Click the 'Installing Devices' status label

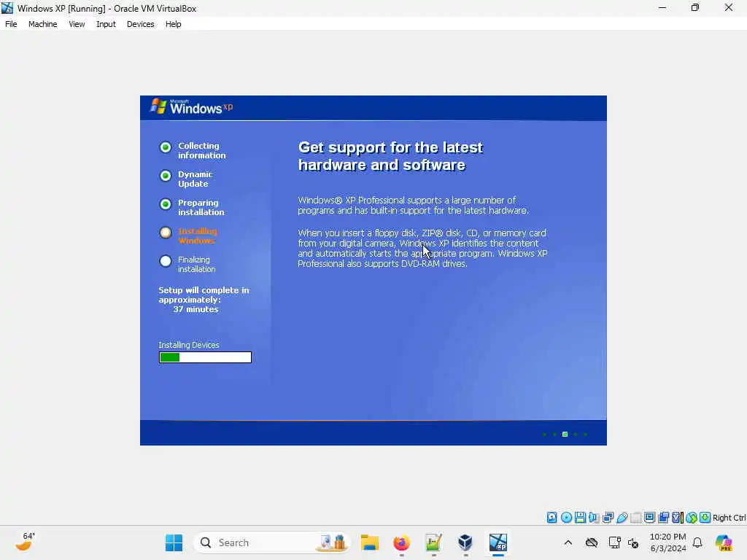189,345
